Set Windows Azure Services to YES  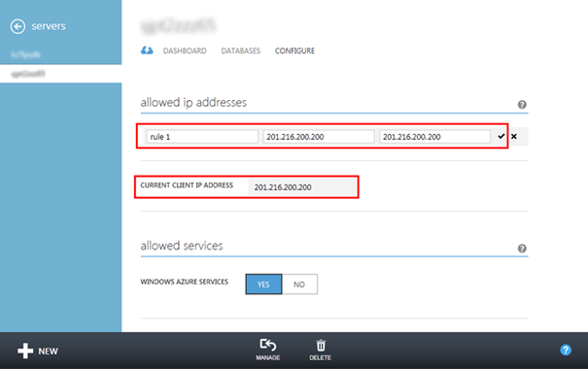(263, 284)
